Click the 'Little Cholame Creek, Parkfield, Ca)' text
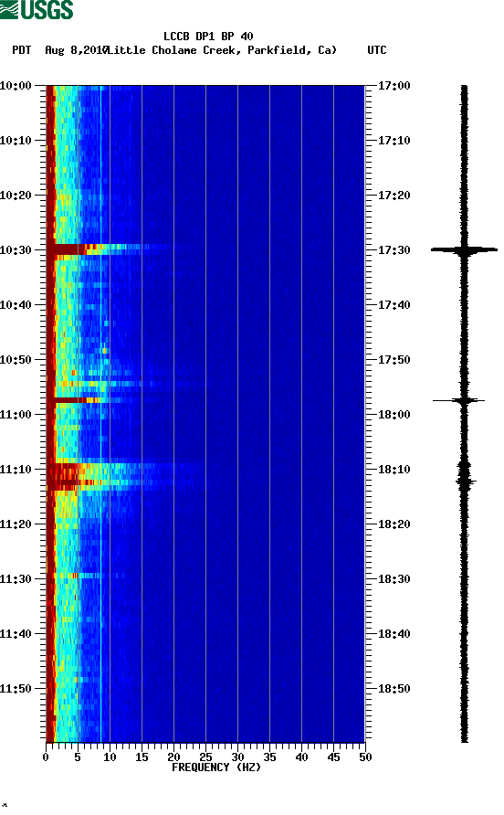Image resolution: width=504 pixels, height=815 pixels. click(223, 50)
